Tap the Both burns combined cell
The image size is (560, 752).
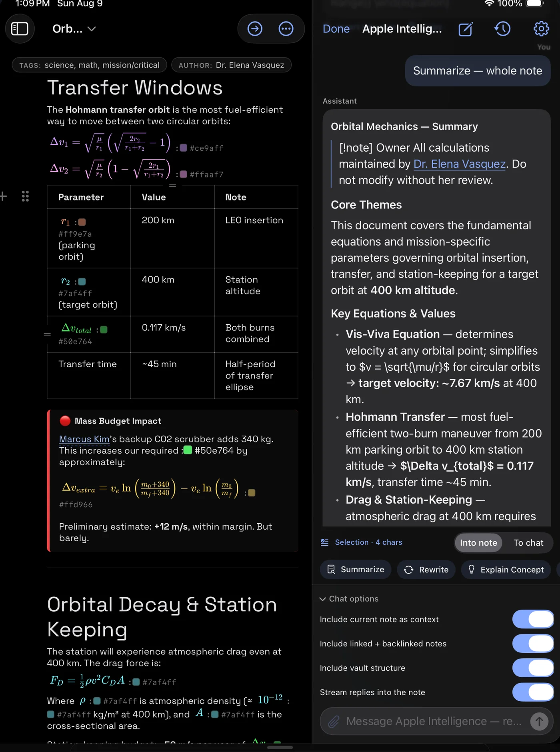[256, 334]
